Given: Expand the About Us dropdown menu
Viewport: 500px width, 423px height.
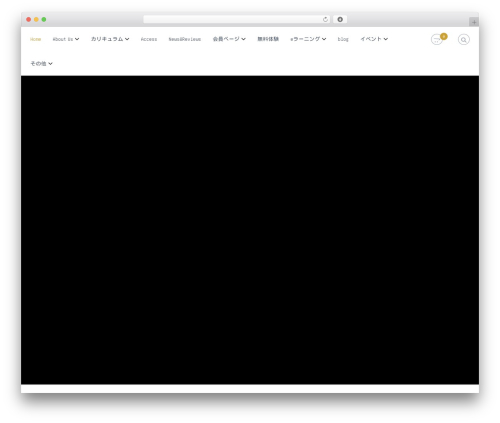Looking at the screenshot, I should (x=66, y=39).
